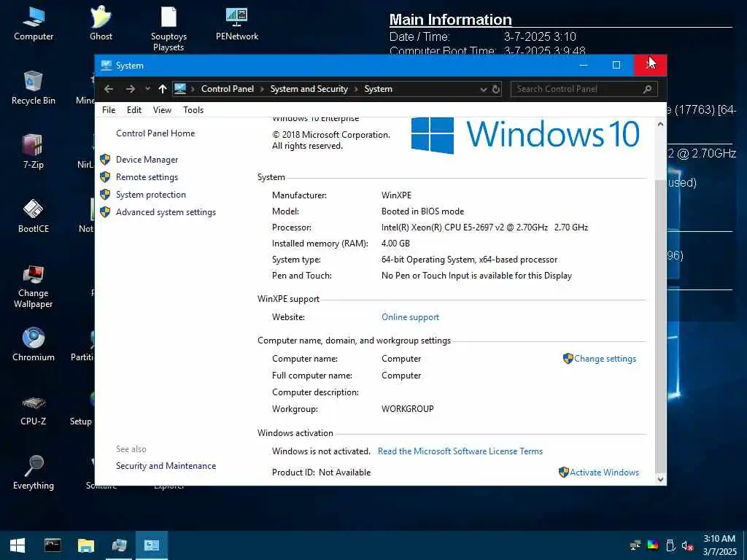Open the Edit menu
747x560 pixels.
(134, 110)
